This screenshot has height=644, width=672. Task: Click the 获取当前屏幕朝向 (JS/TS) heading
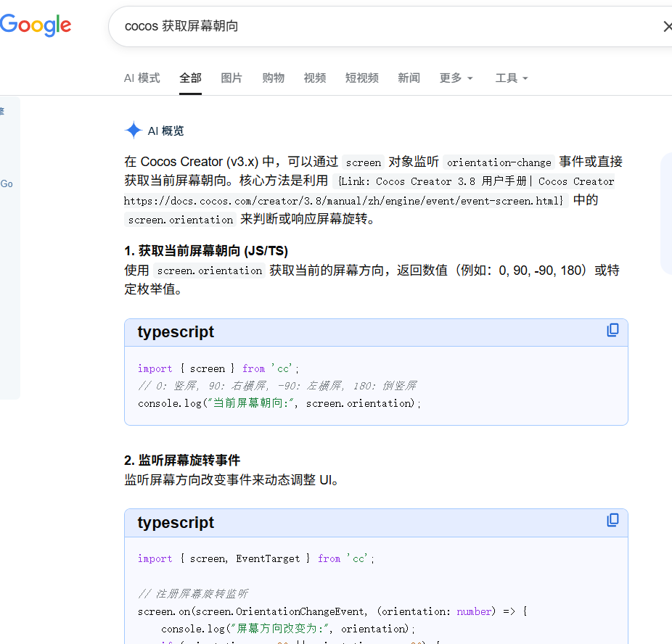(x=206, y=251)
